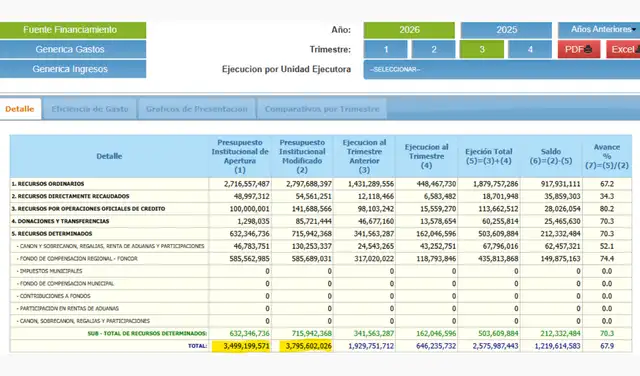Click Operaciones de Credito value 113,662,512

[498, 209]
